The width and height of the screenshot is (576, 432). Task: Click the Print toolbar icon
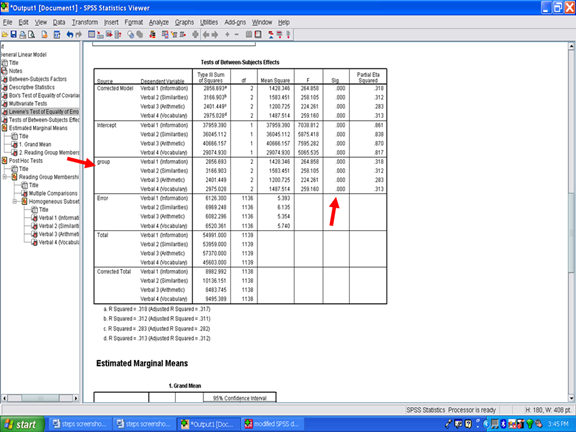(22, 35)
